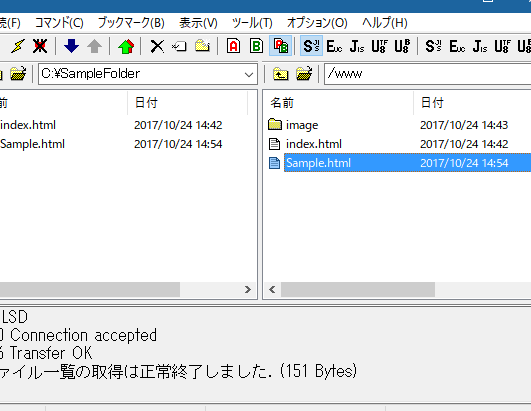The height and width of the screenshot is (411, 531).
Task: Click the remote index.html file icon
Action: (274, 144)
